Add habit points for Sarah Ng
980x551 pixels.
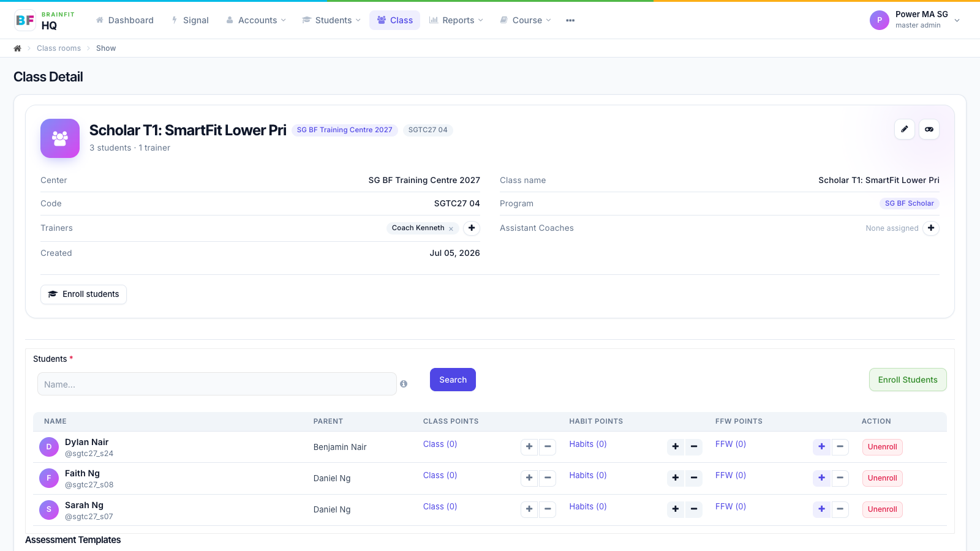pyautogui.click(x=676, y=509)
